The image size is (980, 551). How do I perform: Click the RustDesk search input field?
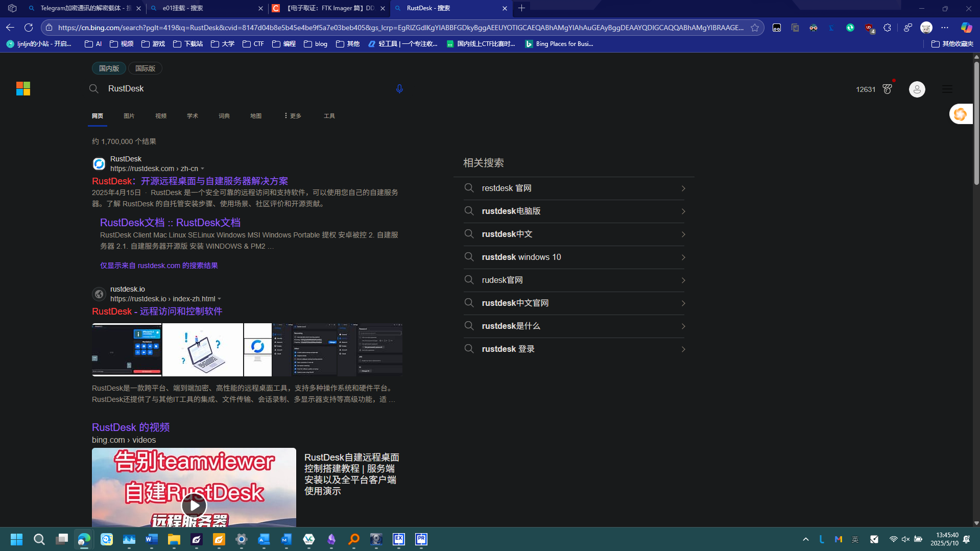(245, 89)
